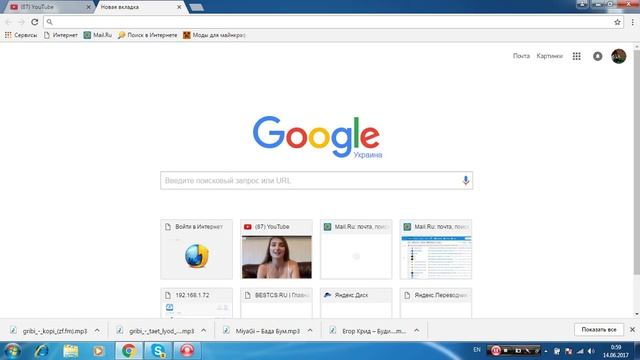Open Войти в Интернет tile
The image size is (640, 360).
(x=196, y=249)
